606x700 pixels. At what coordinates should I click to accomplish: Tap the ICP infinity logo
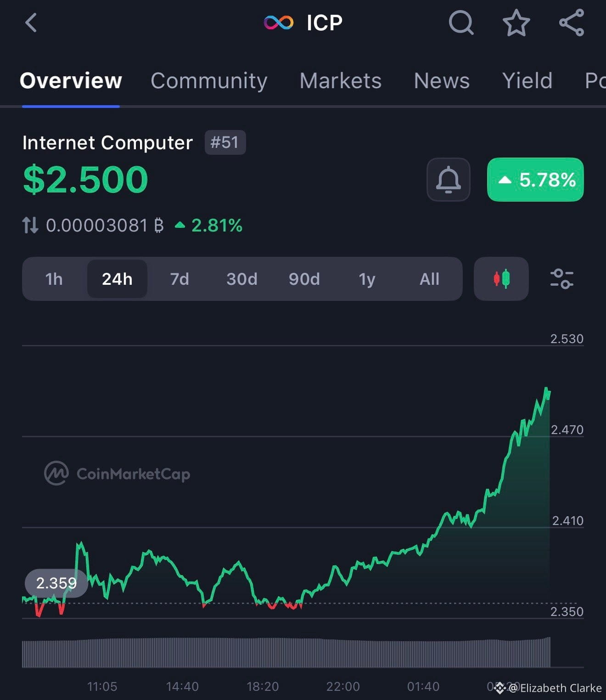point(279,23)
